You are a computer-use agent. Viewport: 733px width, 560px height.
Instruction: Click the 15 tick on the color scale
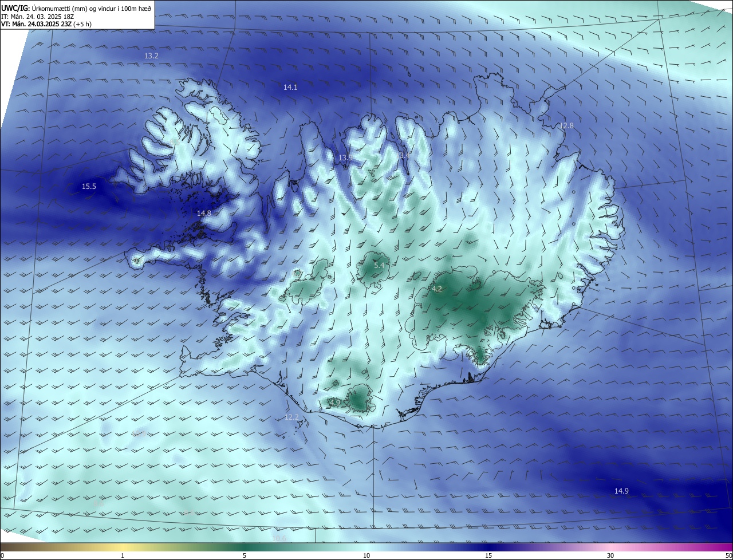(x=488, y=555)
